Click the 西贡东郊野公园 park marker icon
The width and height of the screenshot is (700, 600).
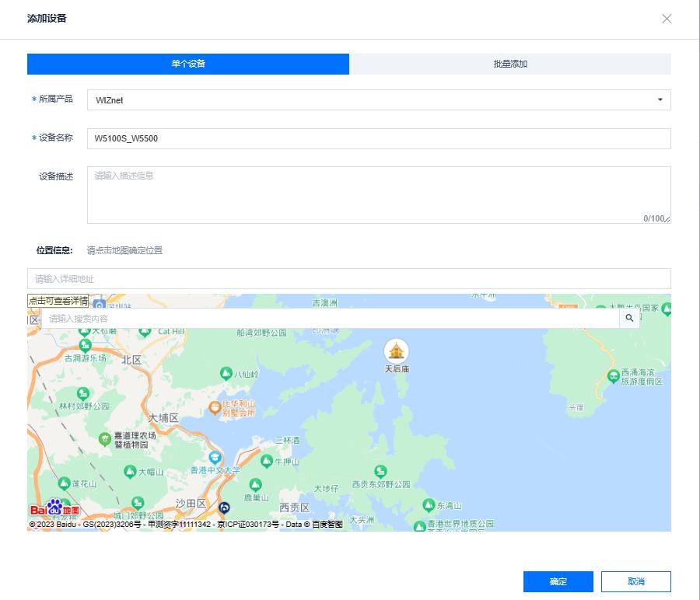(380, 471)
